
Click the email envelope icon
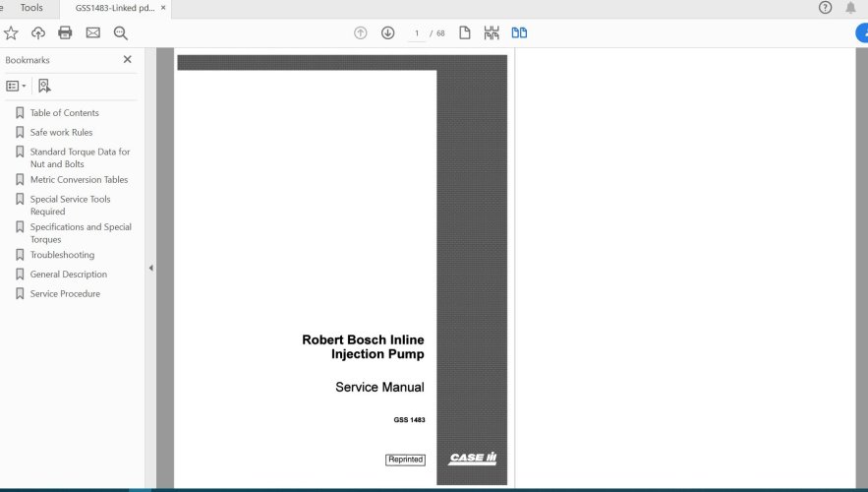tap(93, 32)
